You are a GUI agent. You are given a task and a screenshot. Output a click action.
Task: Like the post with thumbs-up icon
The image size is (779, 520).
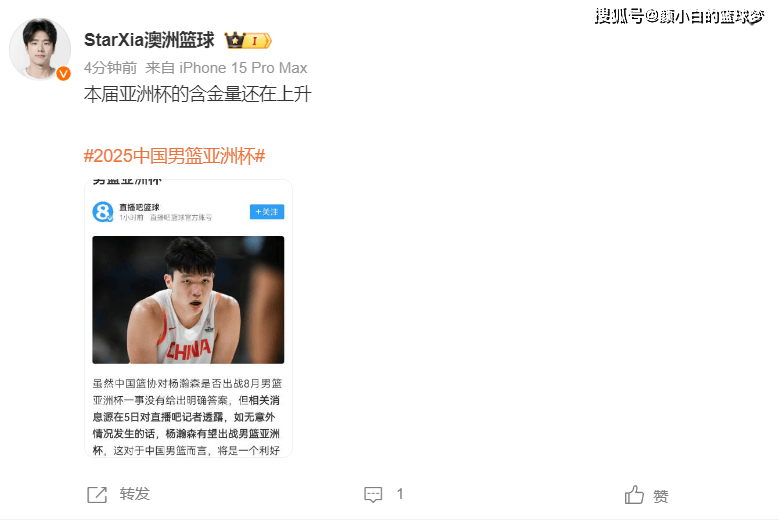point(634,495)
